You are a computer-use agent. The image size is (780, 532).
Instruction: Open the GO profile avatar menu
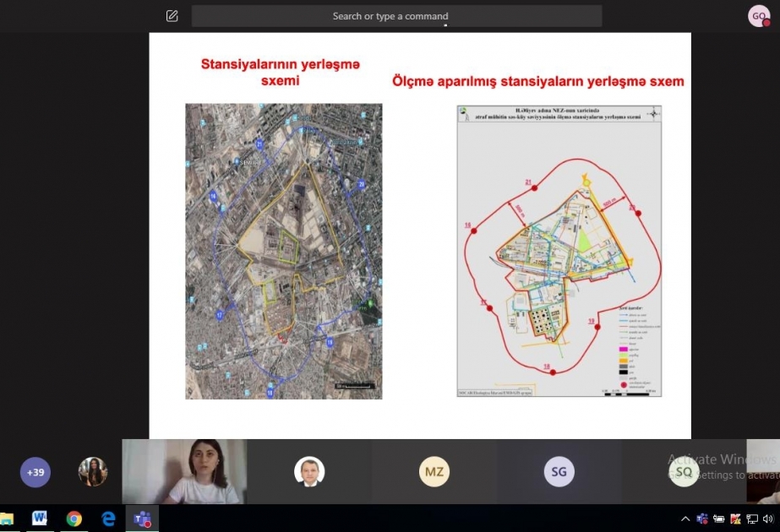[759, 16]
